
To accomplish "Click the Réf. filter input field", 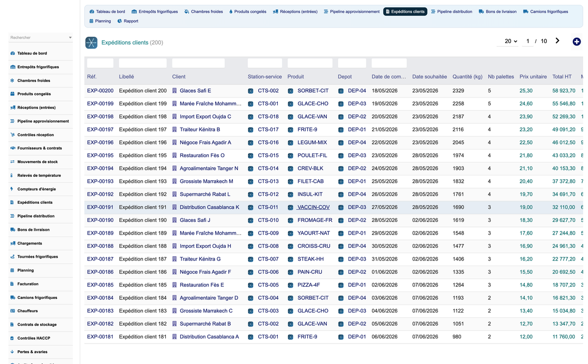I will (x=100, y=63).
